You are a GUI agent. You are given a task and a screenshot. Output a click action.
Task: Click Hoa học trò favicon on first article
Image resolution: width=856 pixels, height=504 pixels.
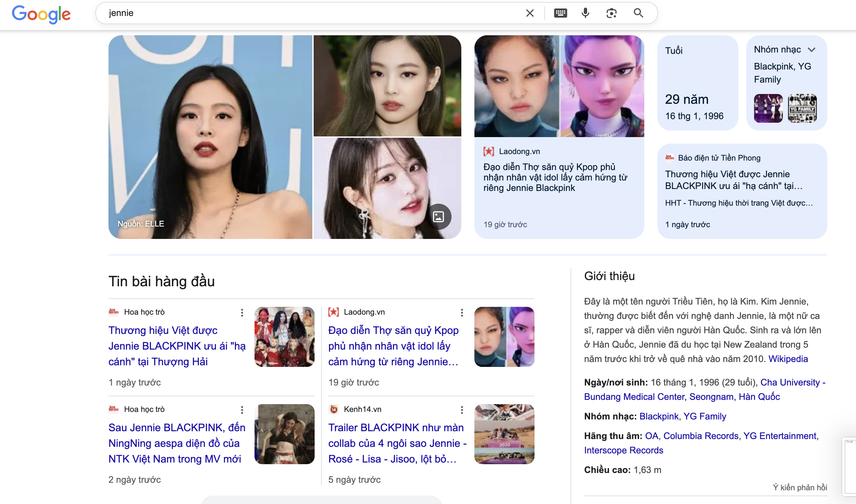click(113, 312)
